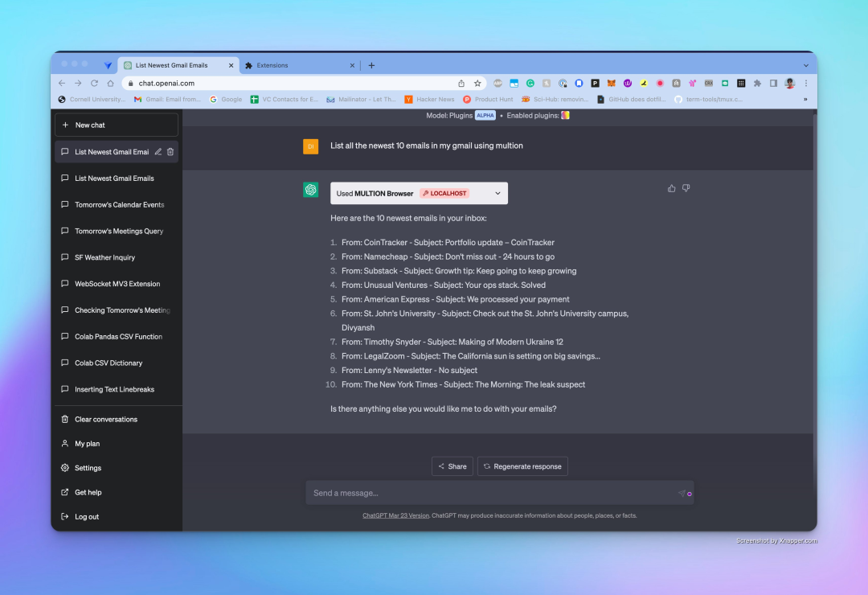
Task: Open Colab CSV Dictionary chat
Action: 117,363
